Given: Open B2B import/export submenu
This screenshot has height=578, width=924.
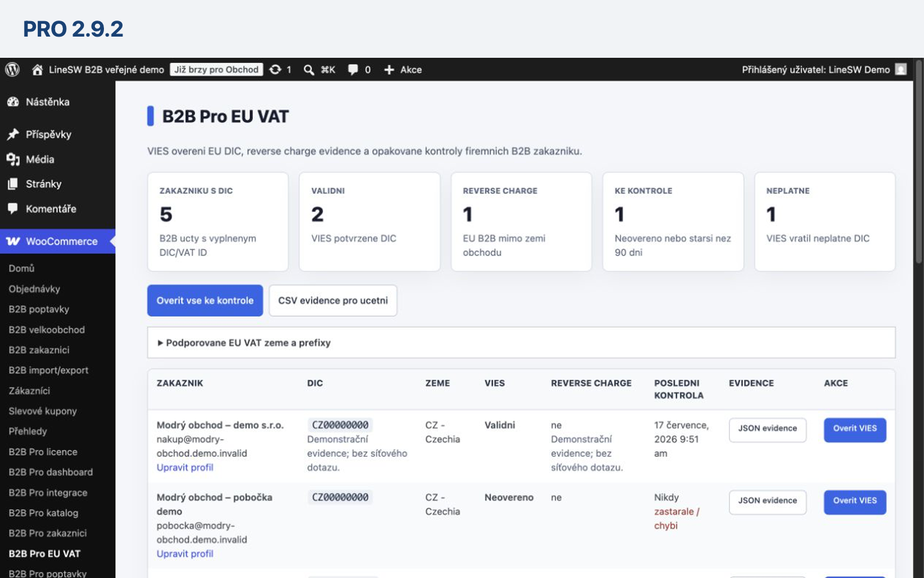Looking at the screenshot, I should 49,371.
